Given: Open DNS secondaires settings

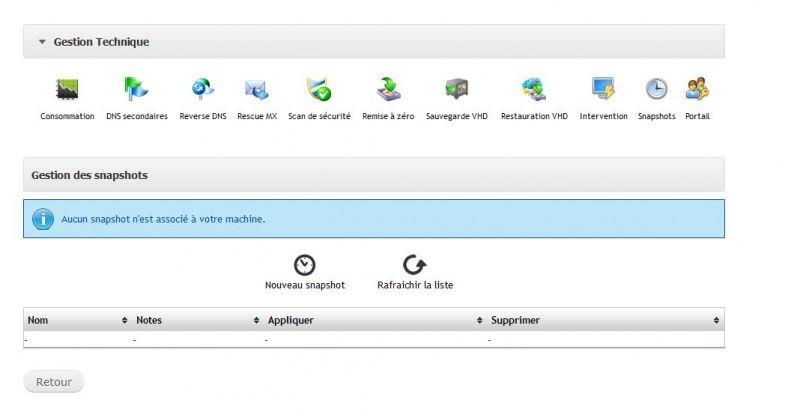Looking at the screenshot, I should [x=136, y=91].
